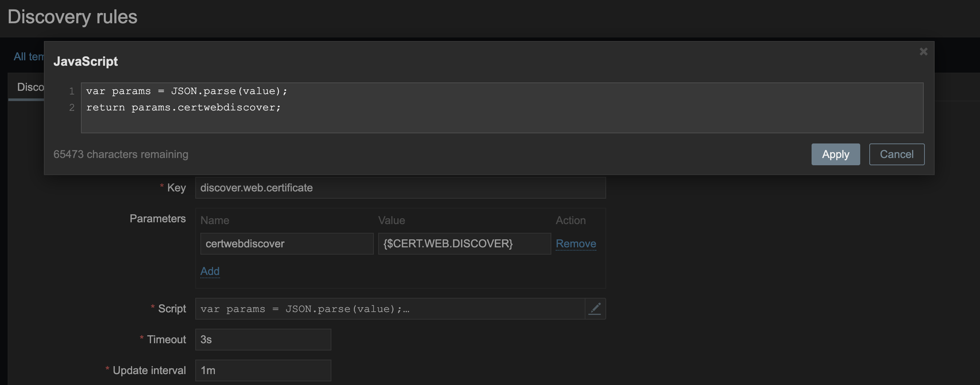Screen dimensions: 980x385
Task: Click line number 2 in editor gutter
Action: pyautogui.click(x=72, y=108)
